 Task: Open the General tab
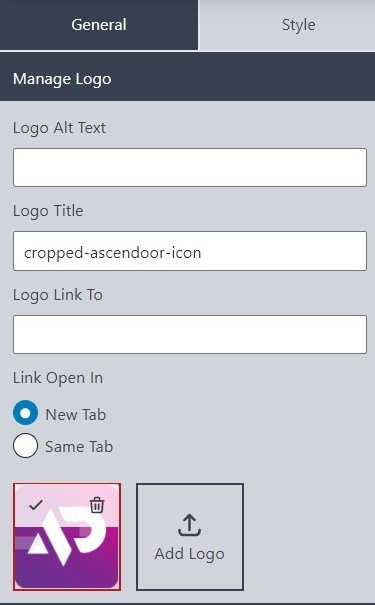click(x=99, y=25)
